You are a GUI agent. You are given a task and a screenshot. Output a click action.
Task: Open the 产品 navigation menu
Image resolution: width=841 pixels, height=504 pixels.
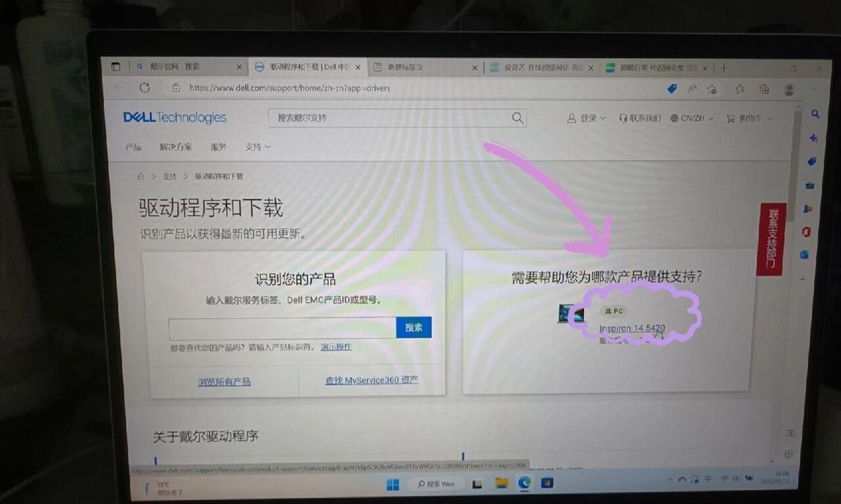(133, 146)
